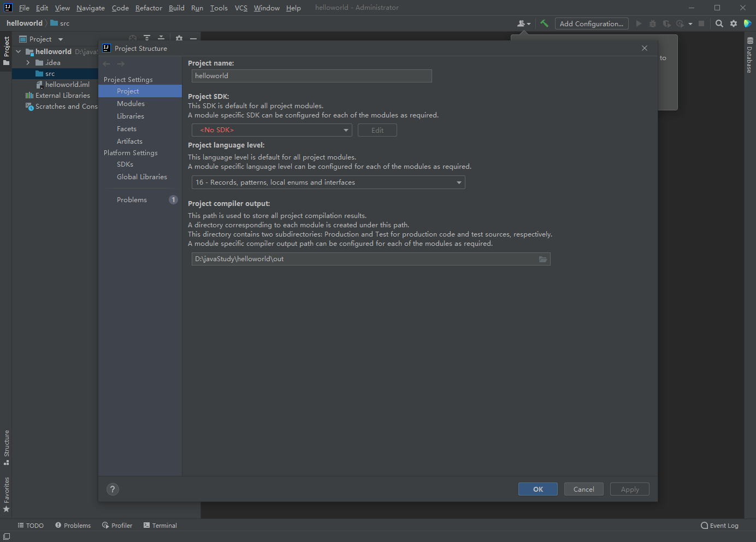Click the Project vertical side tab
756x542 pixels.
[x=7, y=51]
